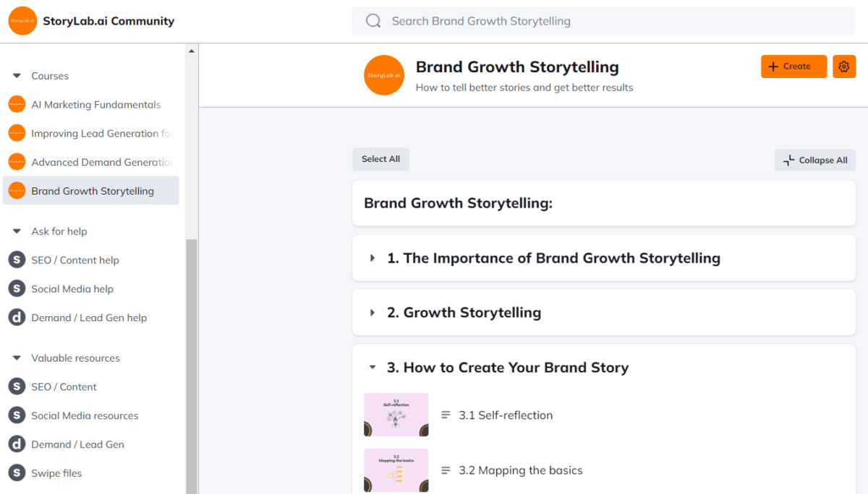Click the search magnifier icon
Viewport: 868px width, 494px height.
point(373,20)
